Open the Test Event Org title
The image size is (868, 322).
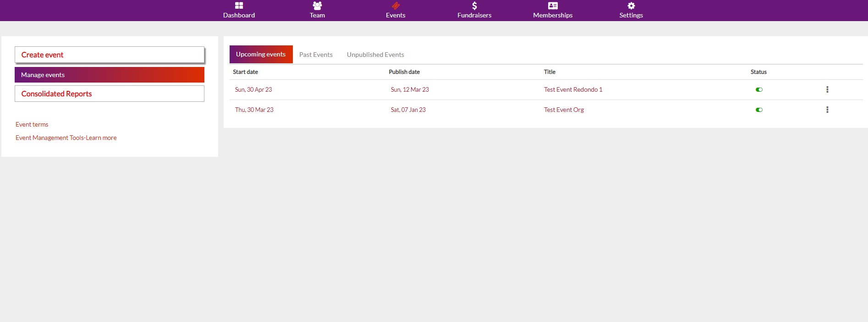(x=564, y=110)
